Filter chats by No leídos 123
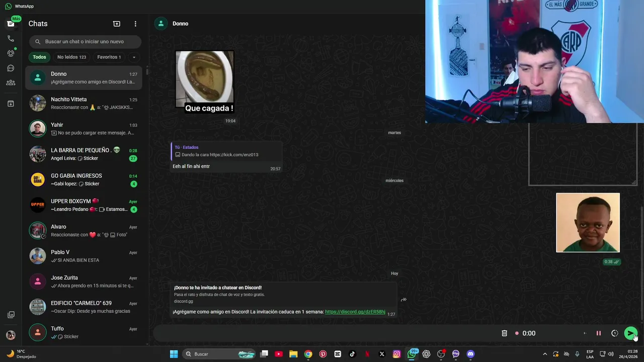Viewport: 644px width, 362px height. click(x=71, y=57)
